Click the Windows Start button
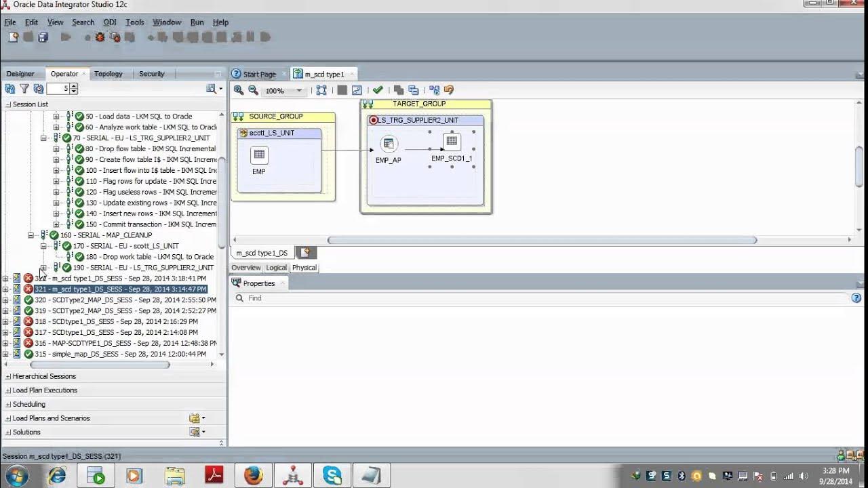Viewport: 868px width, 488px height. tap(16, 476)
